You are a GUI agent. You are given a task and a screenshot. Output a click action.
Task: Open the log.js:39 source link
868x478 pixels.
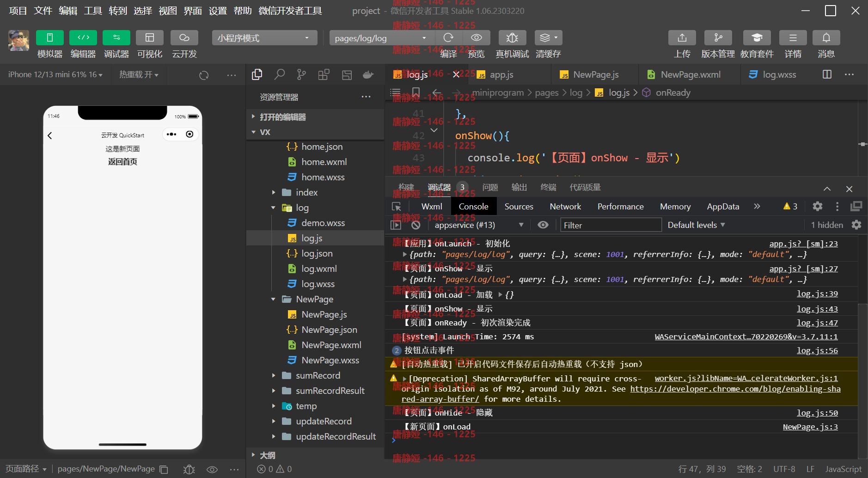[x=817, y=294]
